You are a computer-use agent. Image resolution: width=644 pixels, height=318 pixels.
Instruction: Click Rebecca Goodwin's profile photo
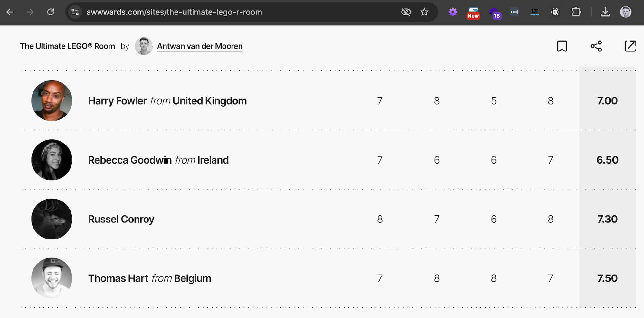[x=52, y=160]
